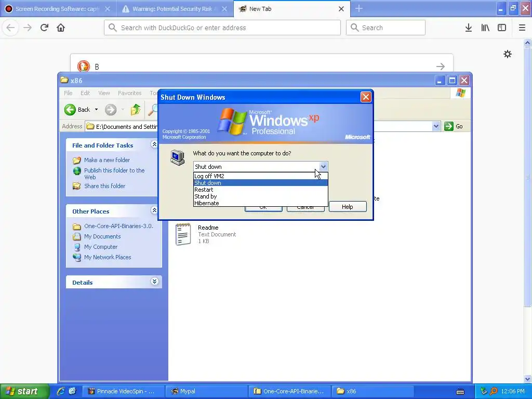
Task: Open the browser hamburger menu
Action: pos(522,28)
